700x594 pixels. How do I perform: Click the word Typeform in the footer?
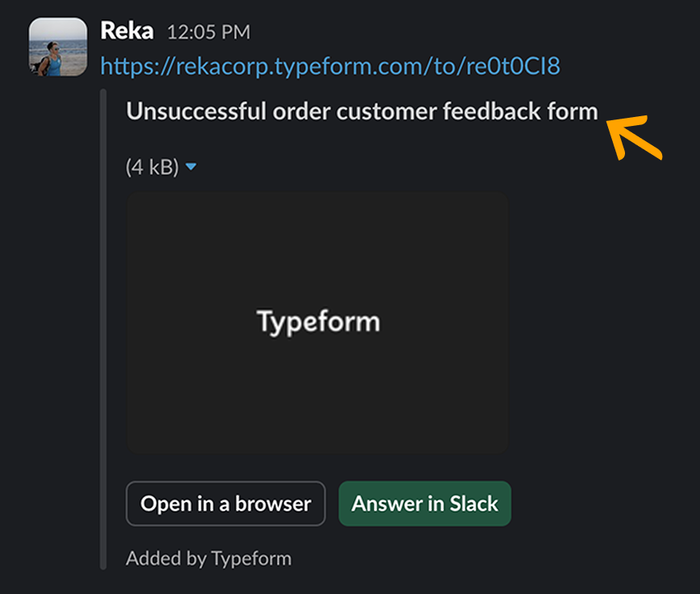251,558
